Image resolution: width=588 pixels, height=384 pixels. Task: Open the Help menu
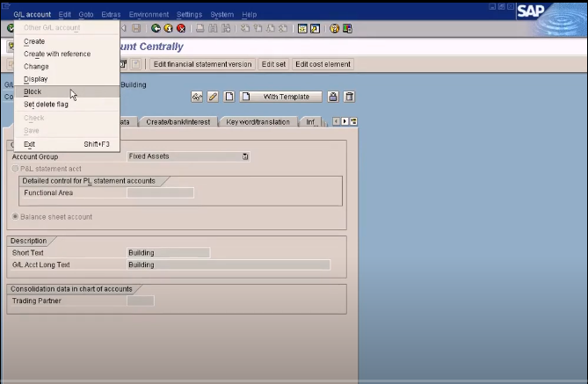pyautogui.click(x=250, y=15)
